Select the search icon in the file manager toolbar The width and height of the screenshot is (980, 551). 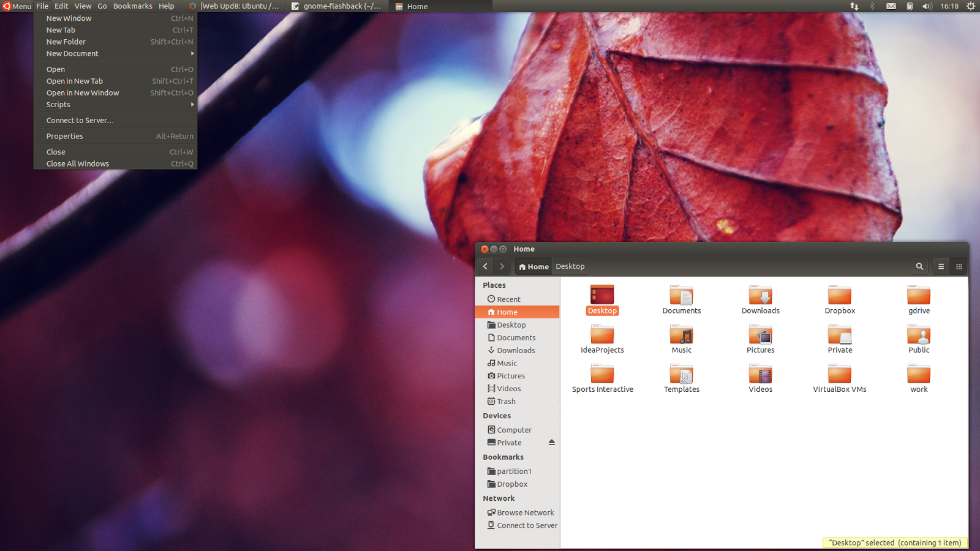pyautogui.click(x=919, y=266)
